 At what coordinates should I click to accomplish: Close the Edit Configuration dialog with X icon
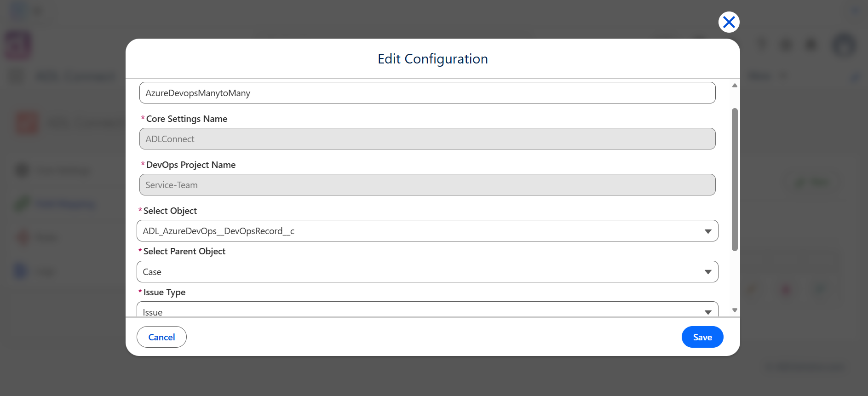pyautogui.click(x=729, y=22)
